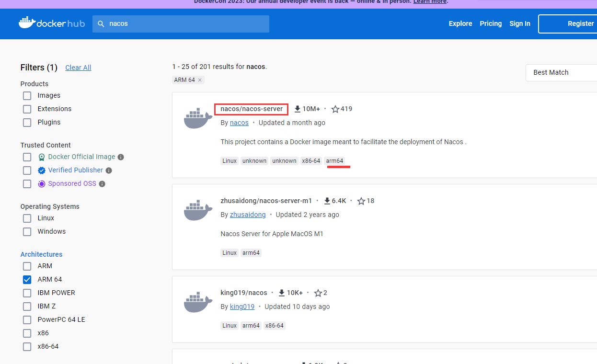Click Clear All filters link

click(x=78, y=68)
